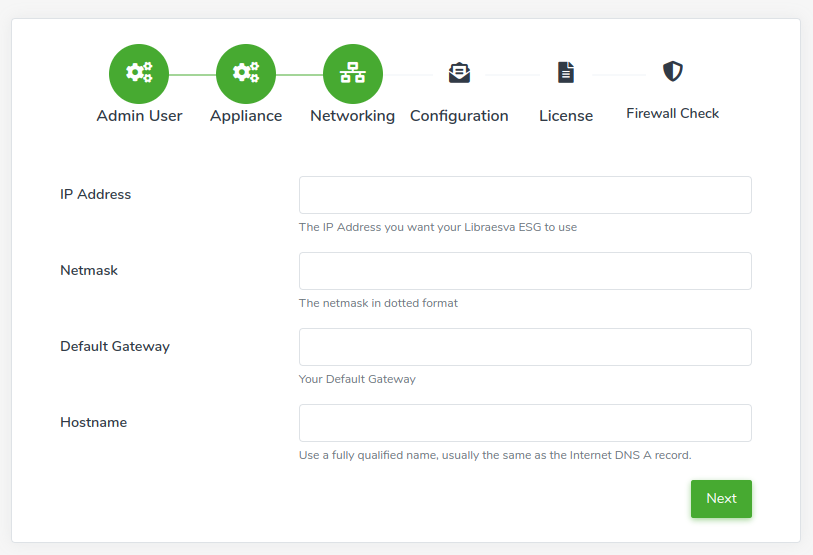
Task: Open the License step label
Action: [x=566, y=116]
